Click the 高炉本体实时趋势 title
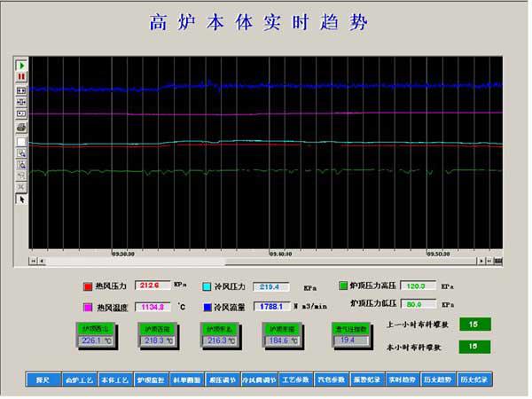 click(259, 22)
